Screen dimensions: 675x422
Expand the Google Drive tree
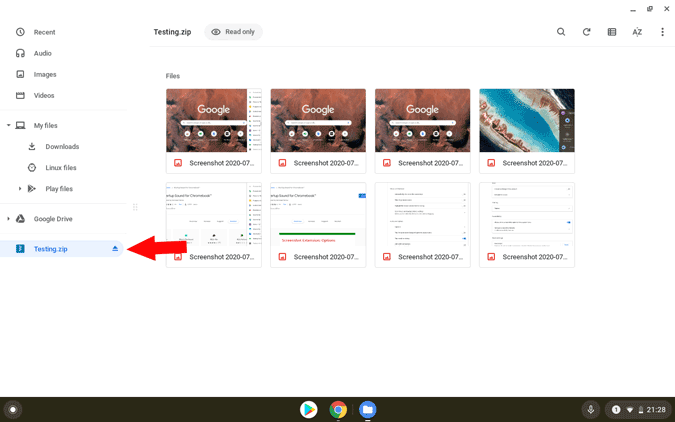8,219
